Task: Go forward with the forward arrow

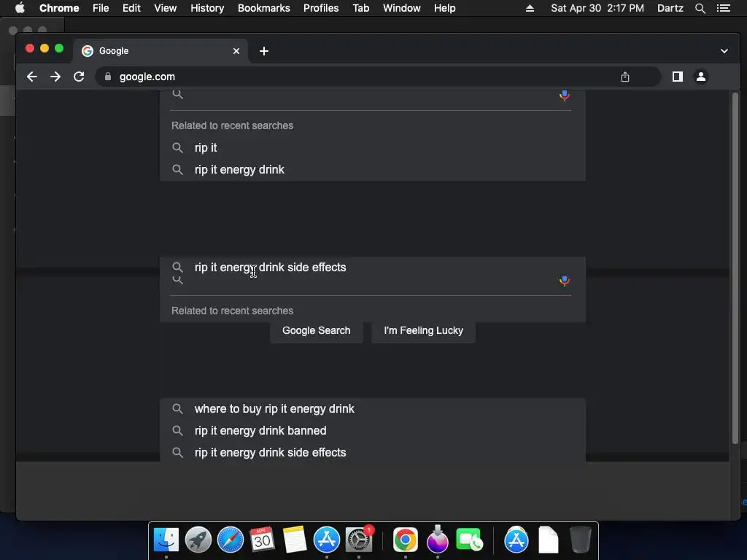Action: [55, 77]
